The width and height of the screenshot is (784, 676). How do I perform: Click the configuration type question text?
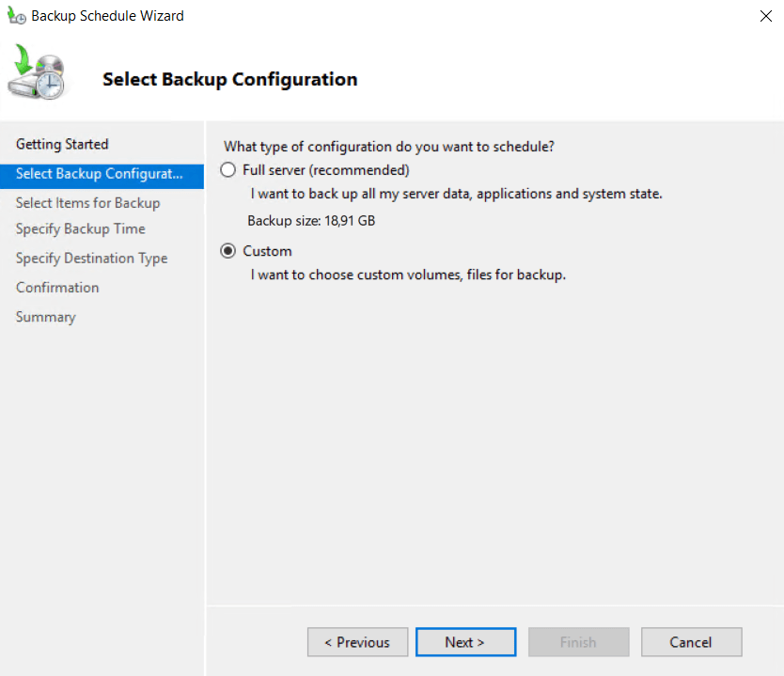pyautogui.click(x=388, y=147)
